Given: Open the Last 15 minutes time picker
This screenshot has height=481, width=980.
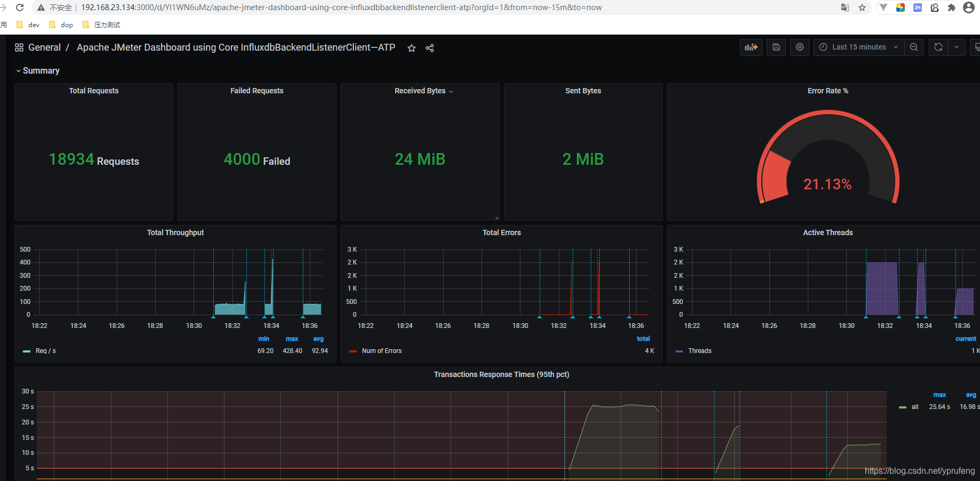Looking at the screenshot, I should [x=859, y=47].
